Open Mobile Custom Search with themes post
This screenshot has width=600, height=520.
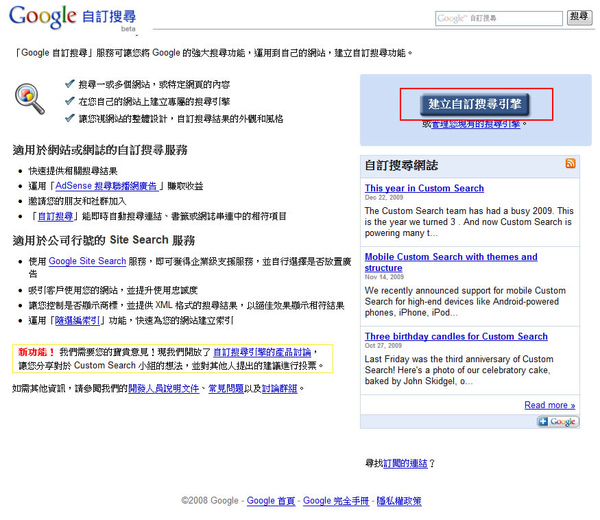[x=451, y=262]
